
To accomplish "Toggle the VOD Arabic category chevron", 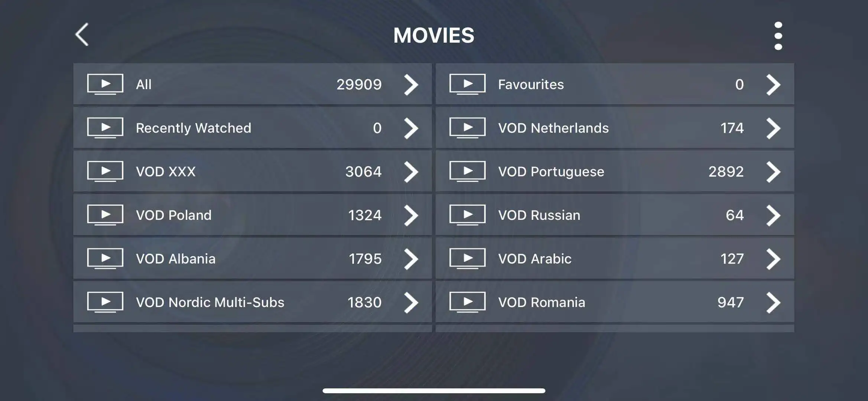I will (773, 258).
